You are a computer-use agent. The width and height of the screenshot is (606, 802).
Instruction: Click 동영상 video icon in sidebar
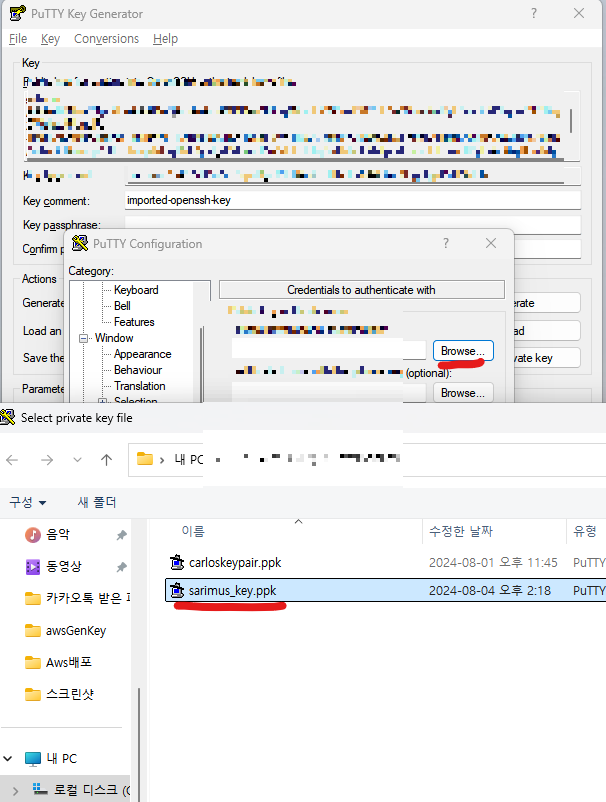[x=33, y=566]
